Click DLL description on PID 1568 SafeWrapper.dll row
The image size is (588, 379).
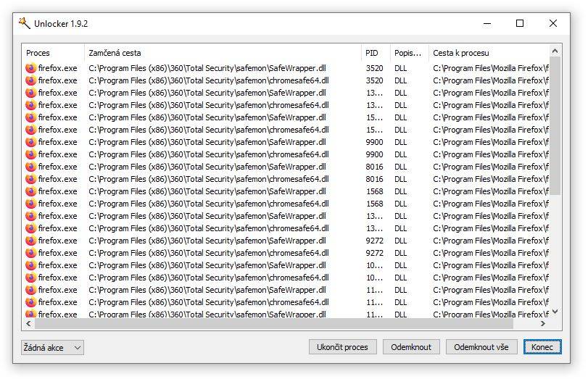(x=400, y=191)
